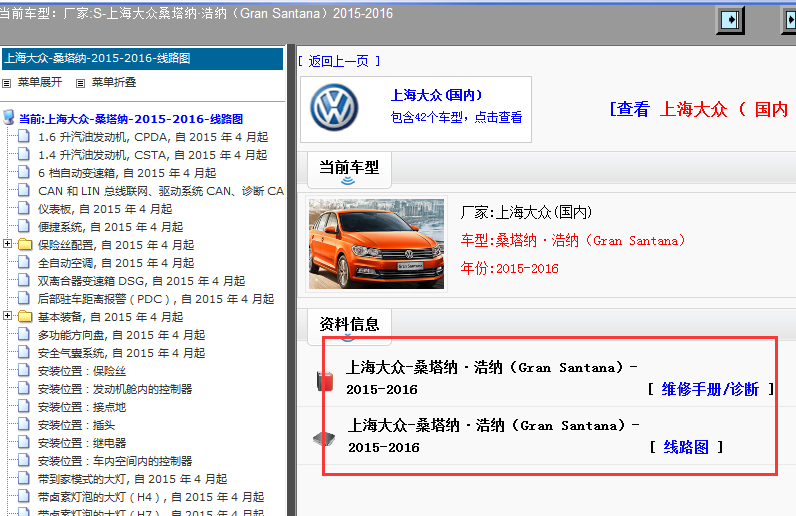Click the tree root computer icon

(x=9, y=117)
